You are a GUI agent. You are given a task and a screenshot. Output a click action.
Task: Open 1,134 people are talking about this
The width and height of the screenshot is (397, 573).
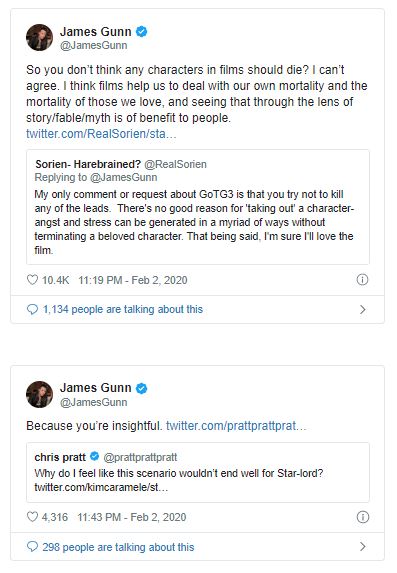point(123,310)
